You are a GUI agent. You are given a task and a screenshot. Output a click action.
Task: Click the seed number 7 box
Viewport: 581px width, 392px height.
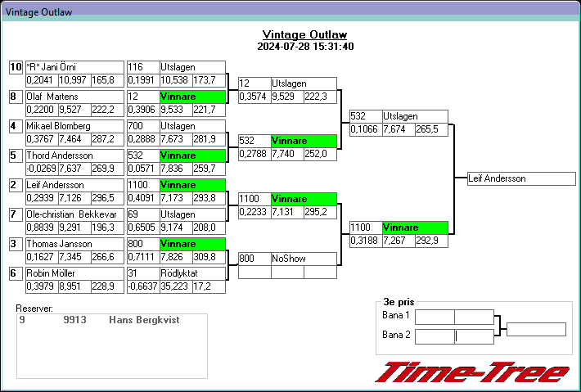[16, 214]
